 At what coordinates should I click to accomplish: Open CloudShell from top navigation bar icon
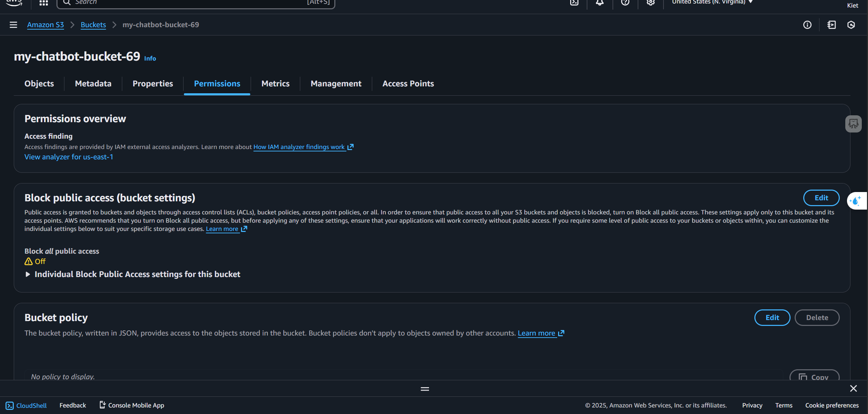click(x=574, y=3)
